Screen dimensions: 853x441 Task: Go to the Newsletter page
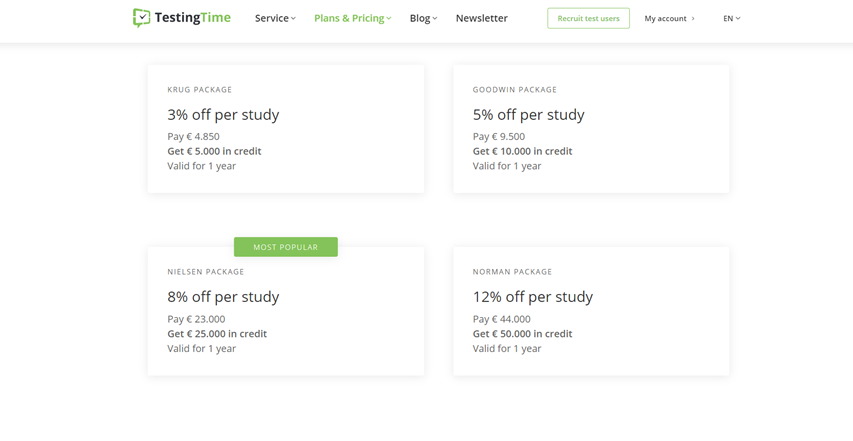(x=481, y=18)
